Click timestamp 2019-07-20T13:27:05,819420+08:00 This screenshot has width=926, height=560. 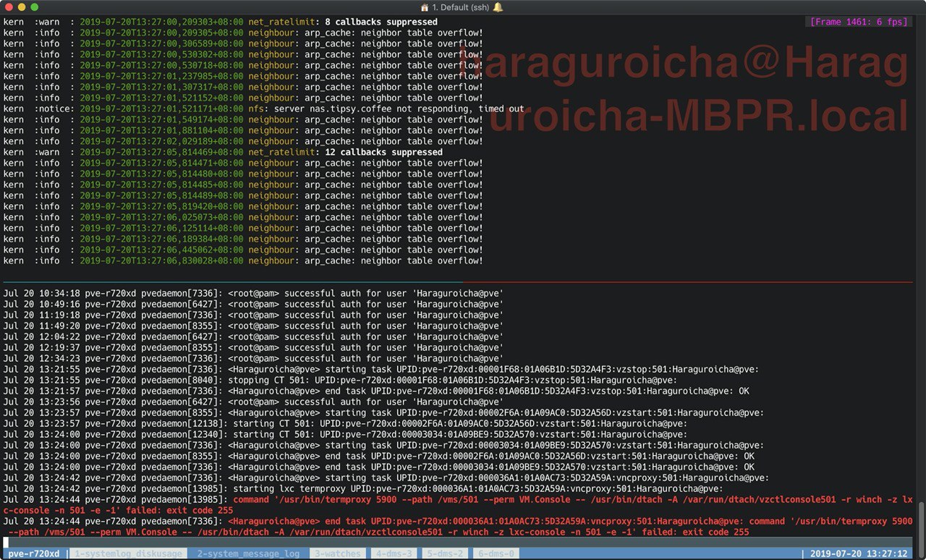[161, 206]
